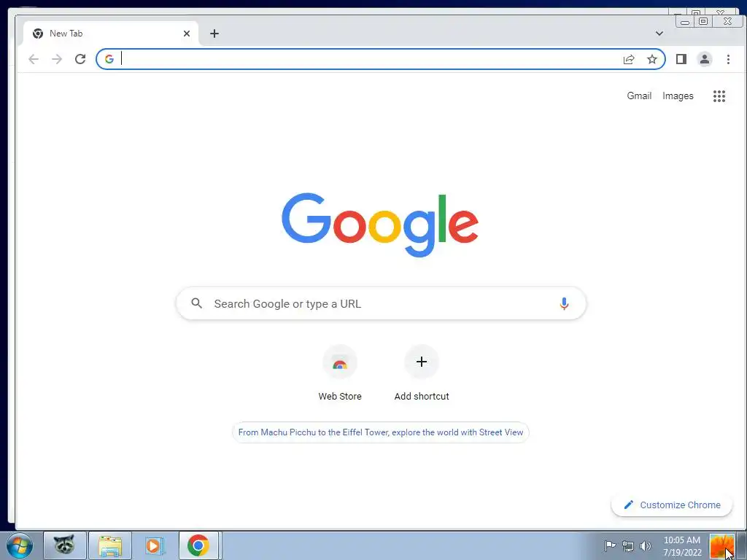
Task: Start voice search with the microphone icon
Action: 564,304
